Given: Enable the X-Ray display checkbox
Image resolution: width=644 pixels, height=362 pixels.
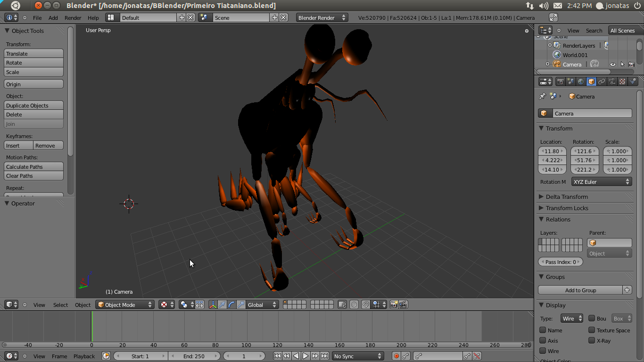Looking at the screenshot, I should pos(592,340).
